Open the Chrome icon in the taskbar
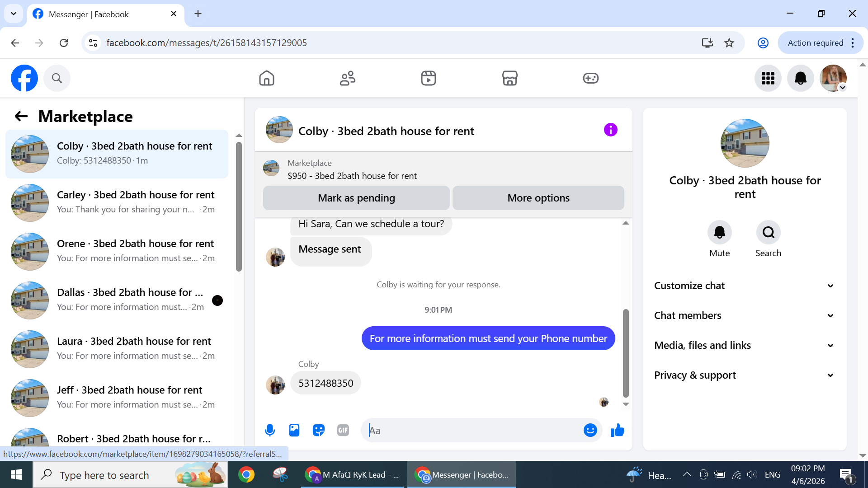 click(x=246, y=474)
